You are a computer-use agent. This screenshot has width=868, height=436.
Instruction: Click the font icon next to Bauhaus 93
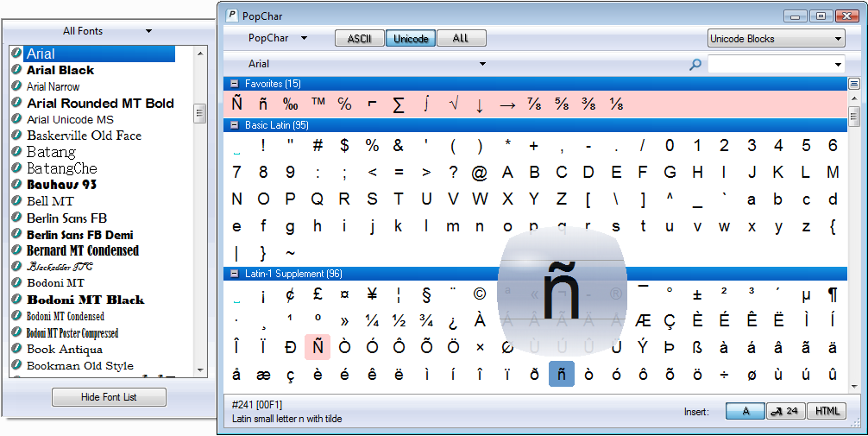16,185
